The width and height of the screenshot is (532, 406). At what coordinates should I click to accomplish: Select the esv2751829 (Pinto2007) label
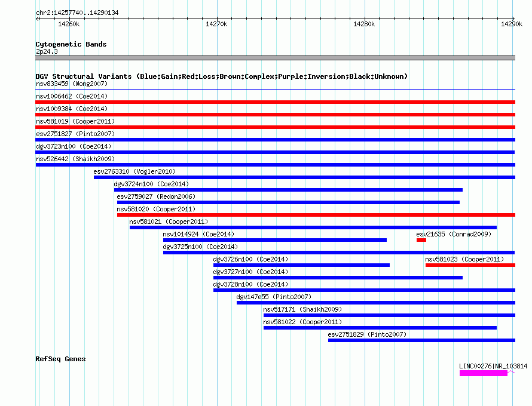[x=367, y=334]
